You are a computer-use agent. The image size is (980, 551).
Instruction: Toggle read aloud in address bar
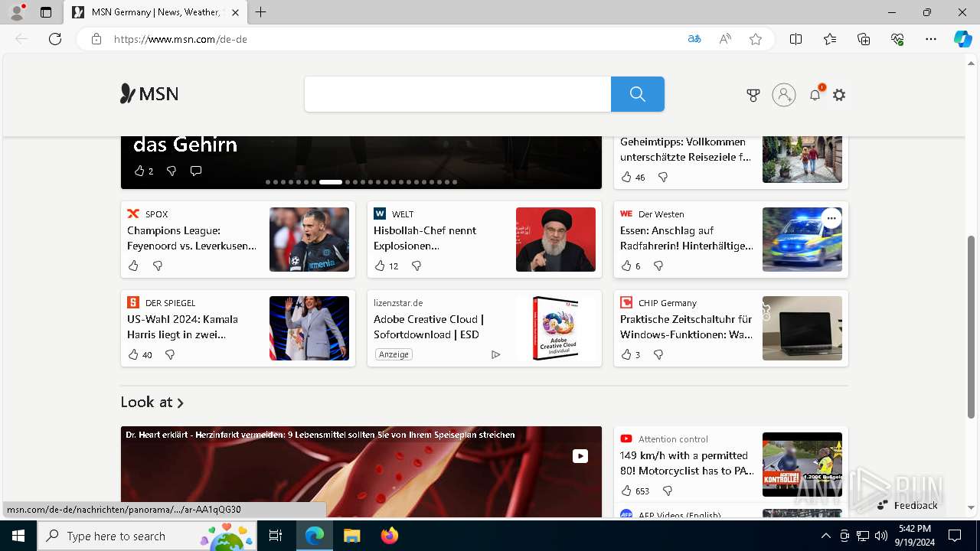725,39
